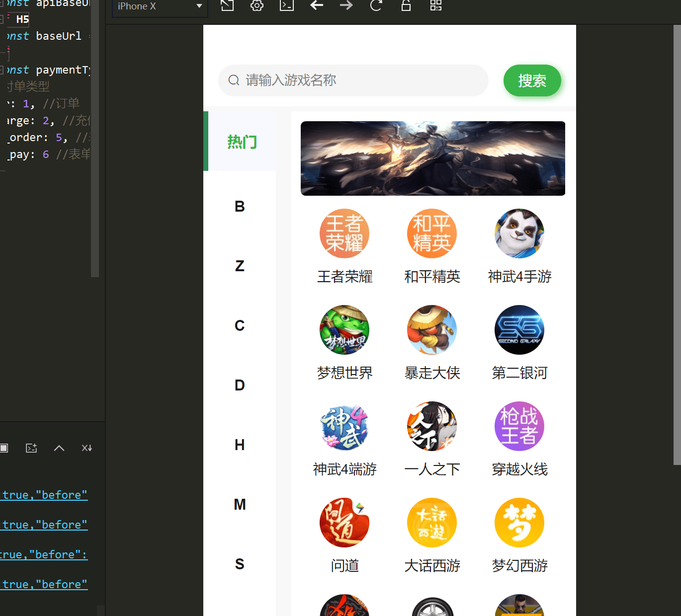
Task: Go back with the left arrow
Action: (x=317, y=5)
